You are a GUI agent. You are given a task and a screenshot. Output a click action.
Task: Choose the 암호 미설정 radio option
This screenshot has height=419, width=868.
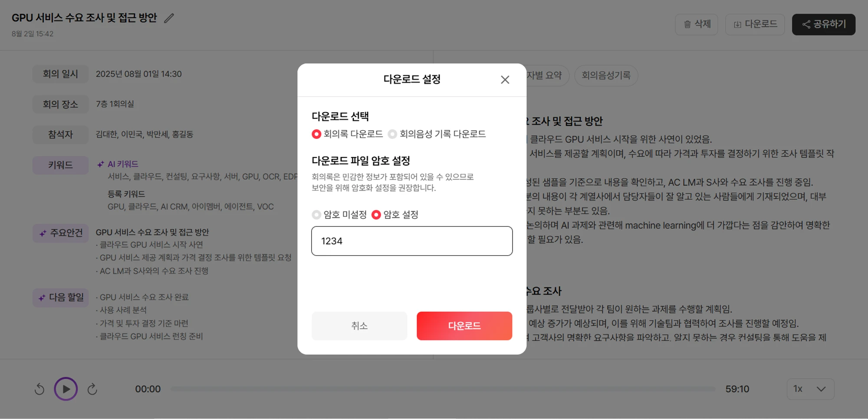(x=316, y=215)
